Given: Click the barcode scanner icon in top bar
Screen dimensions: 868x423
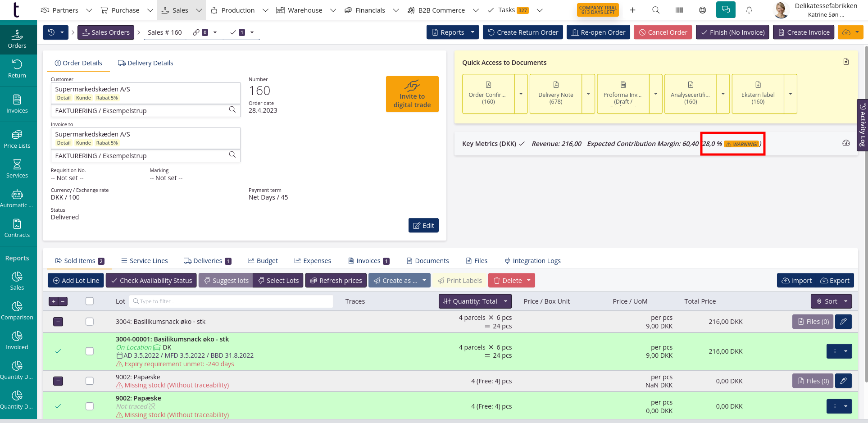Looking at the screenshot, I should point(679,10).
